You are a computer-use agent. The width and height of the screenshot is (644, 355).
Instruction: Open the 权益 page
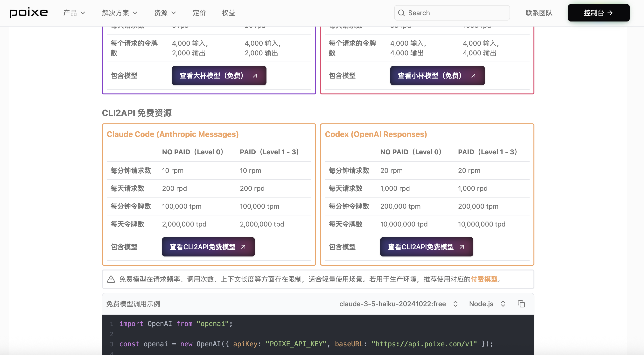tap(228, 13)
